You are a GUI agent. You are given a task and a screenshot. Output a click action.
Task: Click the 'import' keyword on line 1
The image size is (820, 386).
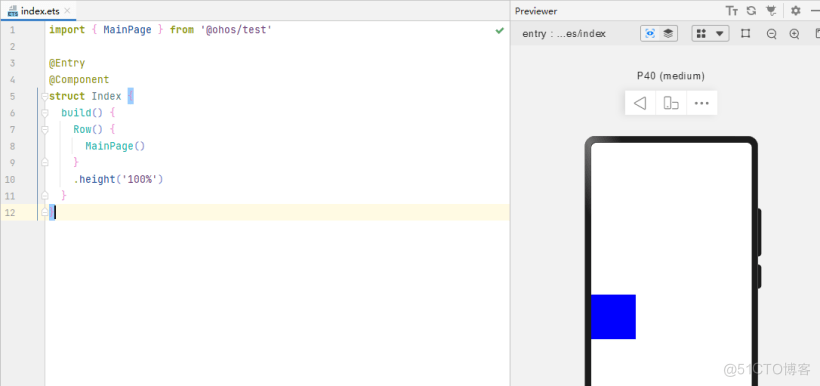67,30
